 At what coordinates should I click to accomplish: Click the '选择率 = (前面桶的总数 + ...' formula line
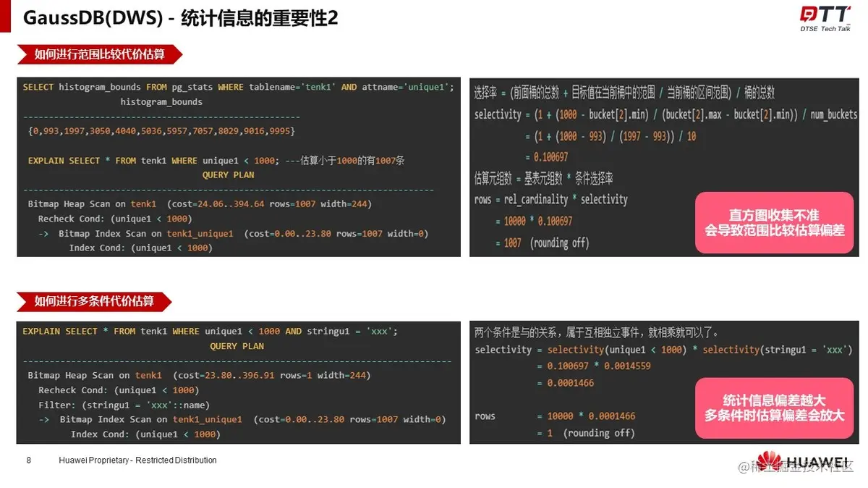tap(624, 93)
